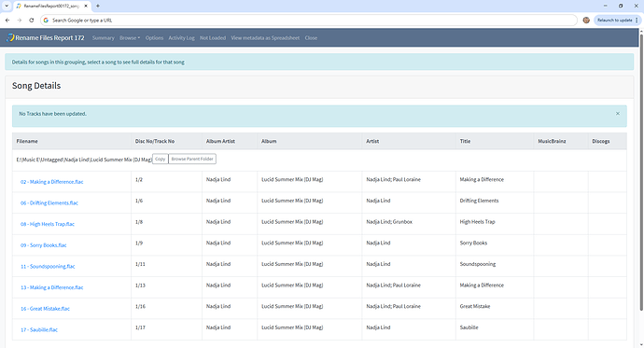644x348 pixels.
Task: Open 17 - Saubille.flac link
Action: click(39, 329)
